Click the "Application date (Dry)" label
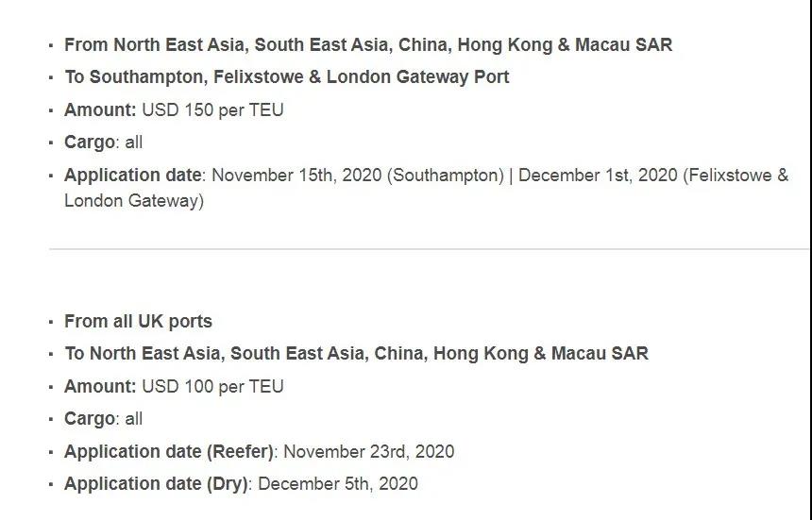The width and height of the screenshot is (812, 520). (x=156, y=483)
